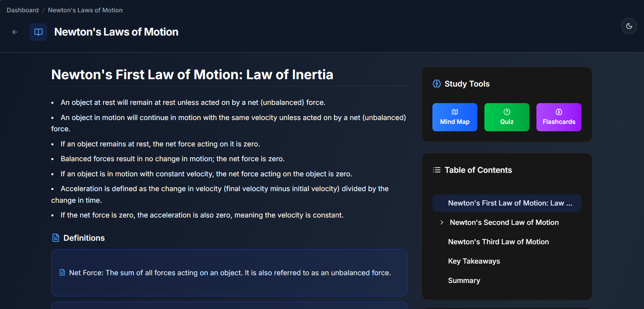Toggle dark mode moon icon
Viewport: 644px width, 309px height.
[x=629, y=26]
